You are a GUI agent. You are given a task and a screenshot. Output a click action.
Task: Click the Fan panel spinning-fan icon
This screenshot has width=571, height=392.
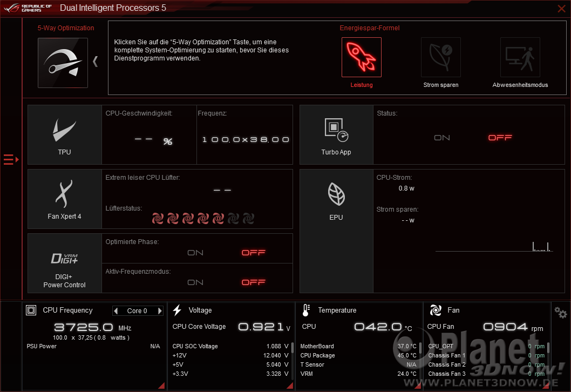[436, 310]
